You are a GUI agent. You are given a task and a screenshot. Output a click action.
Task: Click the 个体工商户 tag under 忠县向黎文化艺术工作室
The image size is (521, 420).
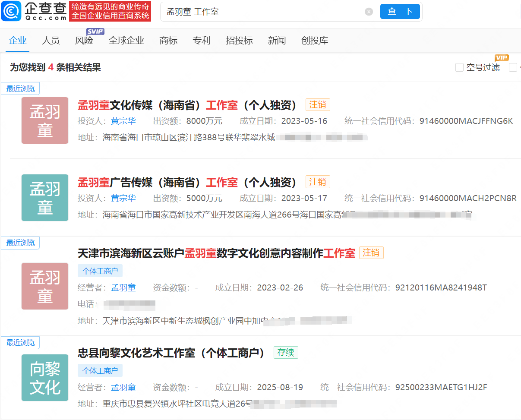tap(100, 370)
